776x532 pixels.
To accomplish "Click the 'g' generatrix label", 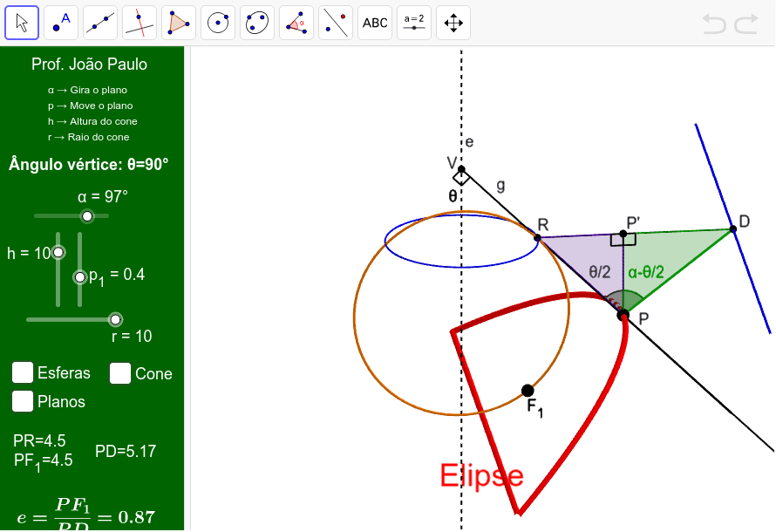I will tap(500, 186).
